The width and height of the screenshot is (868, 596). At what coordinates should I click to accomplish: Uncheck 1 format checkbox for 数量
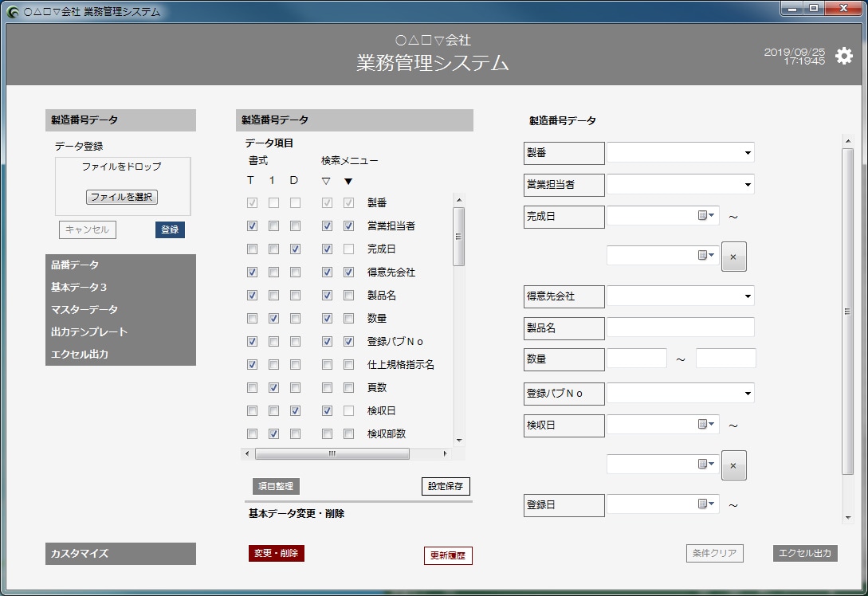(273, 318)
